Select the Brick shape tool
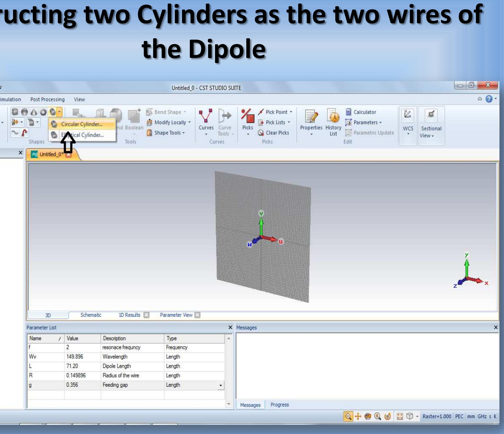This screenshot has width=504, height=434. [15, 112]
